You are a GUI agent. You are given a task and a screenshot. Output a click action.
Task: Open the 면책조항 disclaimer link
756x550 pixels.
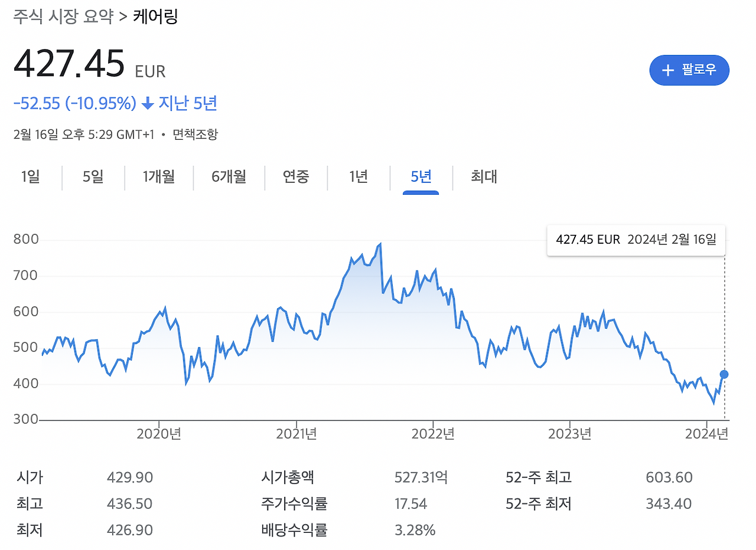195,134
